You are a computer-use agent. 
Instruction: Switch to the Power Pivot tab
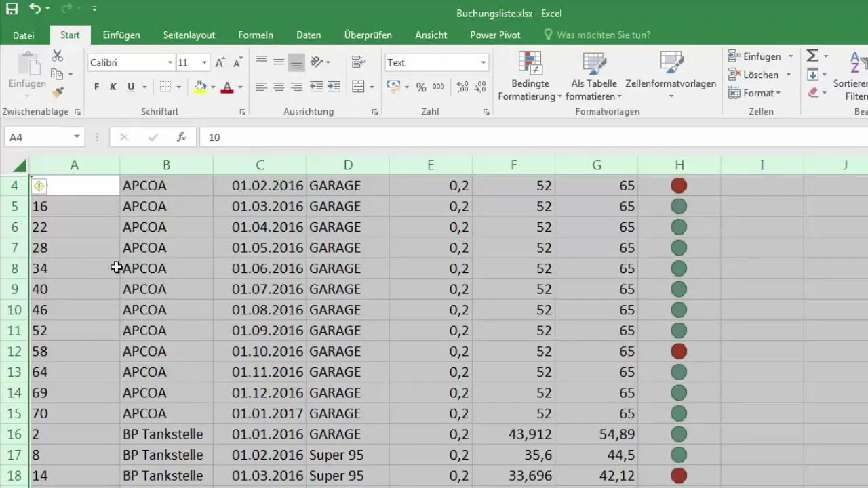(495, 35)
